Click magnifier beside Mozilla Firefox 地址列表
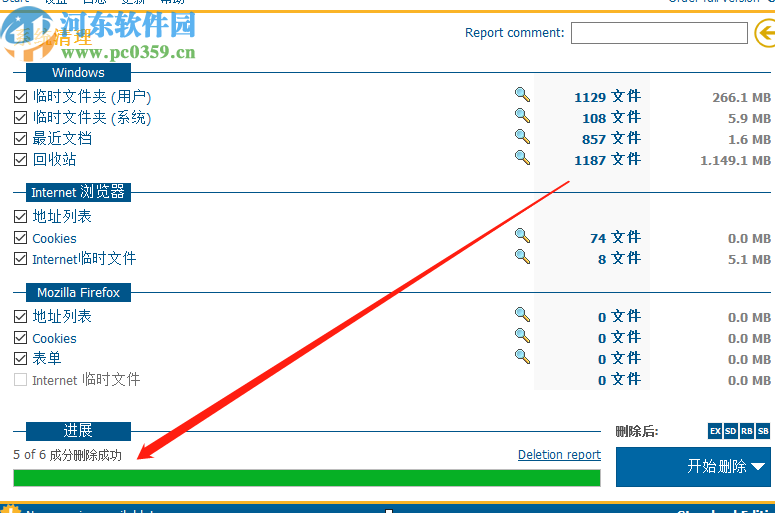This screenshot has width=775, height=513. coord(522,315)
